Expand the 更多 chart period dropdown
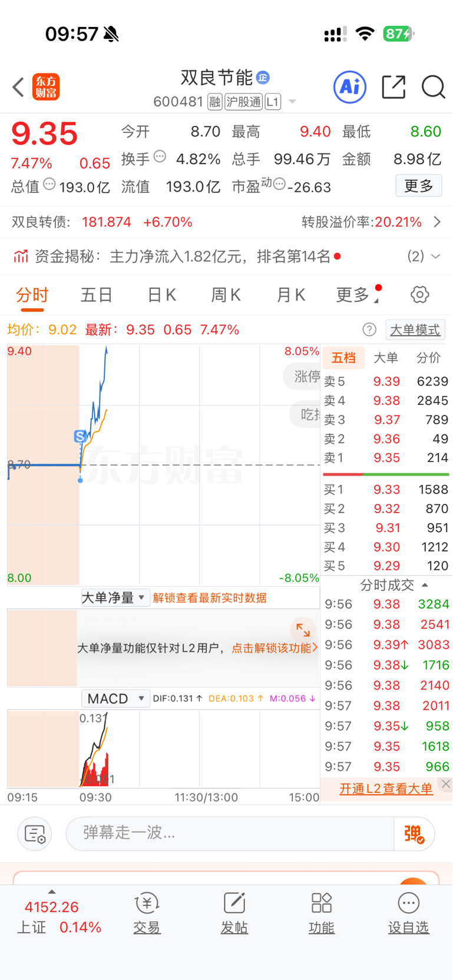The height and width of the screenshot is (980, 453). (x=357, y=294)
